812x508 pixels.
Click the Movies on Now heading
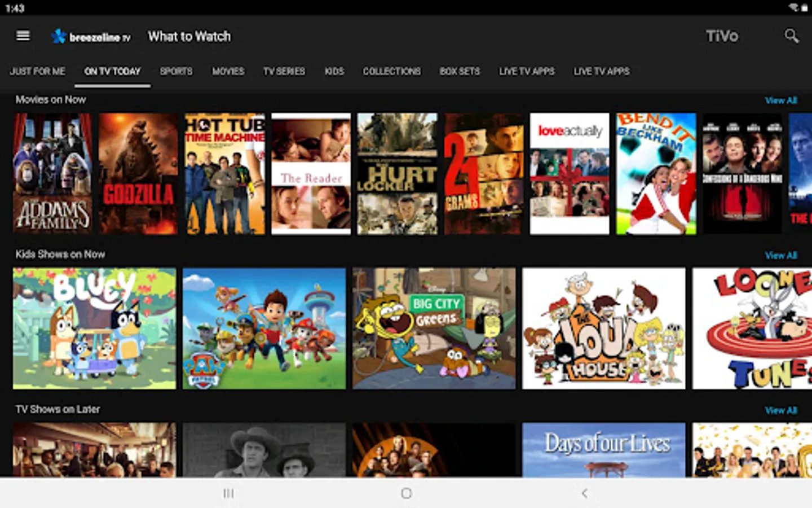pos(51,99)
